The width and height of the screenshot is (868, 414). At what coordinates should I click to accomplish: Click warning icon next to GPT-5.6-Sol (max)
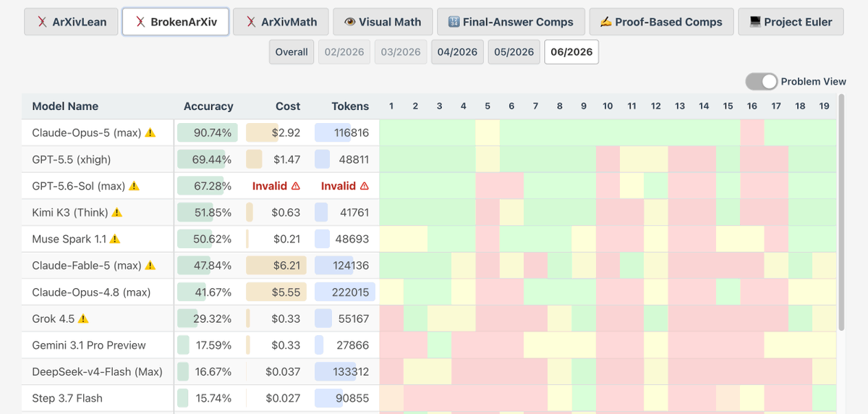click(134, 186)
